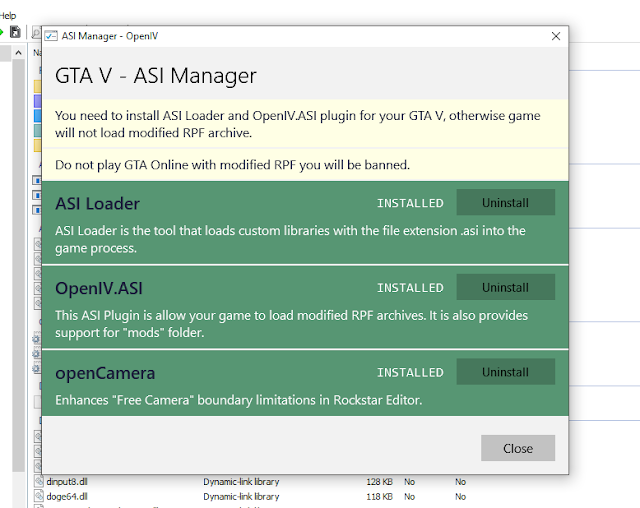Close the ASI Manager dialog via Close button
This screenshot has width=640, height=508.
[518, 448]
